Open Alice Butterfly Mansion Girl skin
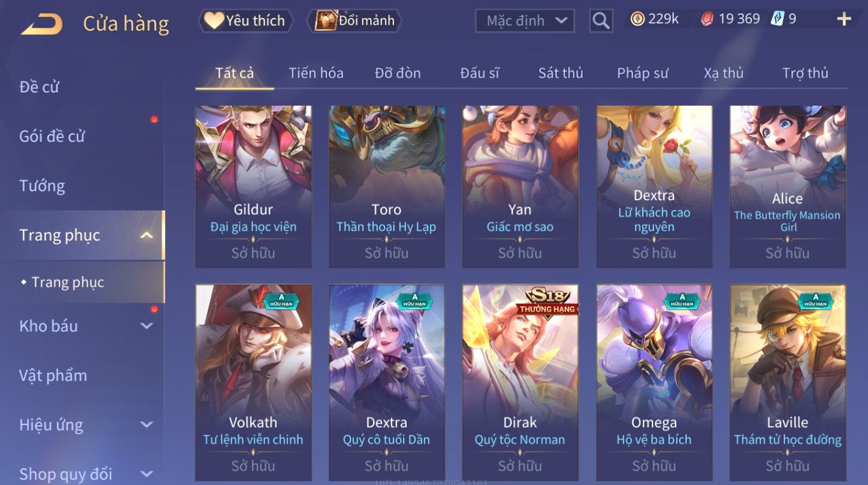The height and width of the screenshot is (485, 868). [x=788, y=186]
